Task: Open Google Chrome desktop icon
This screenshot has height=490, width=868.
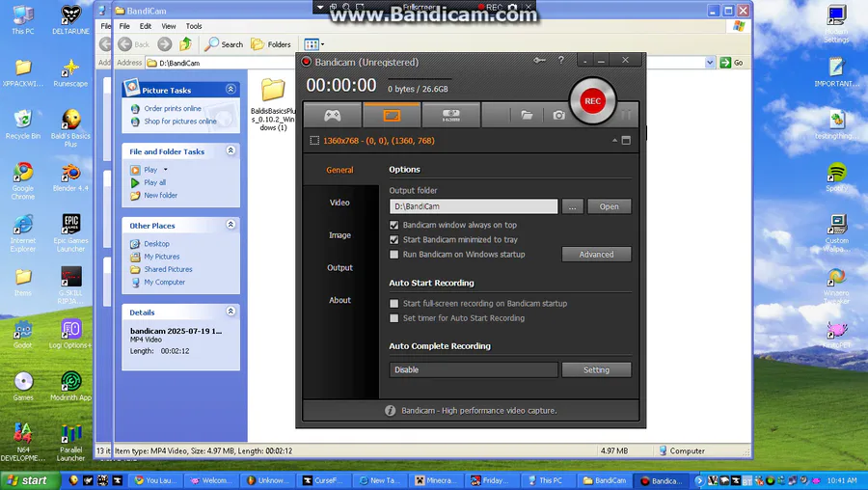Action: tap(23, 180)
